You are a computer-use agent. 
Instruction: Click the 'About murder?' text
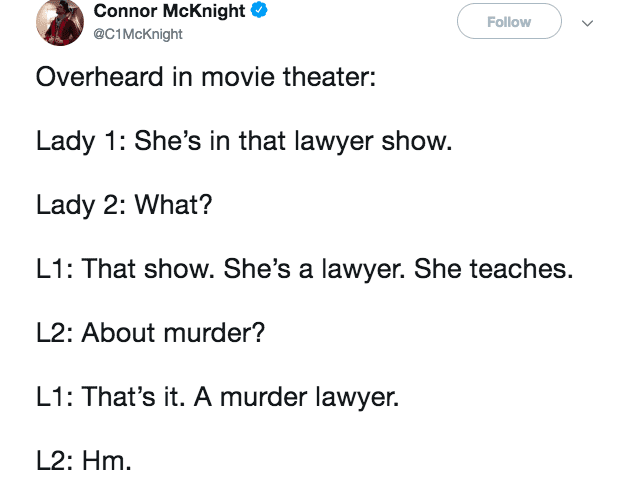pos(173,333)
